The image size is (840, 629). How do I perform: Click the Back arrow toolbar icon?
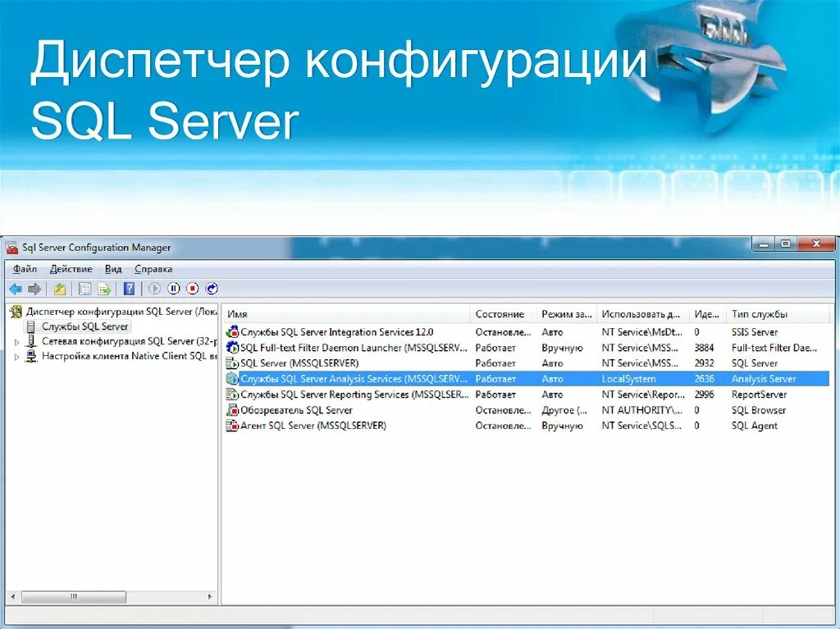click(x=16, y=289)
